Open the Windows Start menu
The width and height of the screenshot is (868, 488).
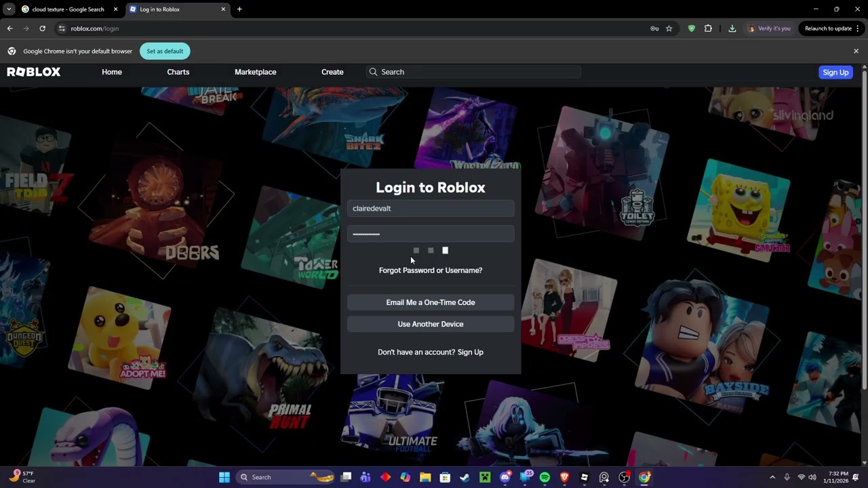(x=224, y=477)
